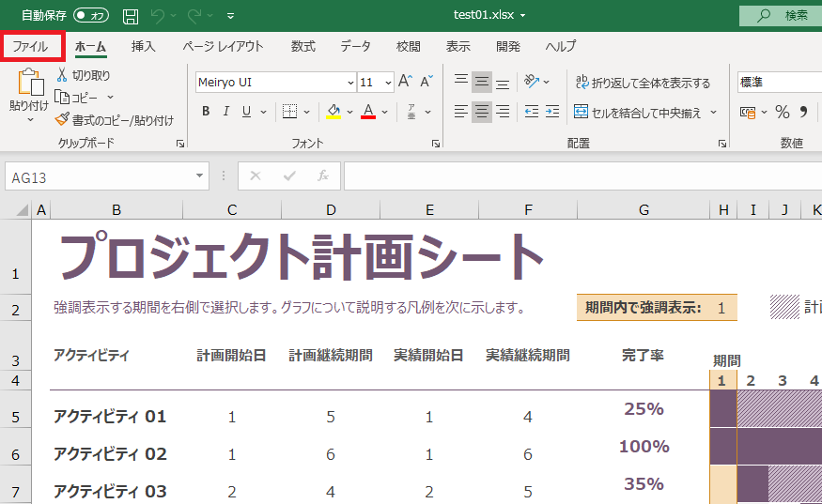Switch to the 校閲 tab
The height and width of the screenshot is (504, 822).
click(x=409, y=46)
